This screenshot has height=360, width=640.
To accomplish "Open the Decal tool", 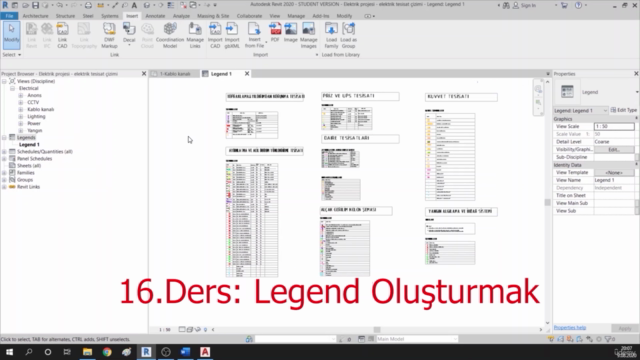I will [129, 35].
